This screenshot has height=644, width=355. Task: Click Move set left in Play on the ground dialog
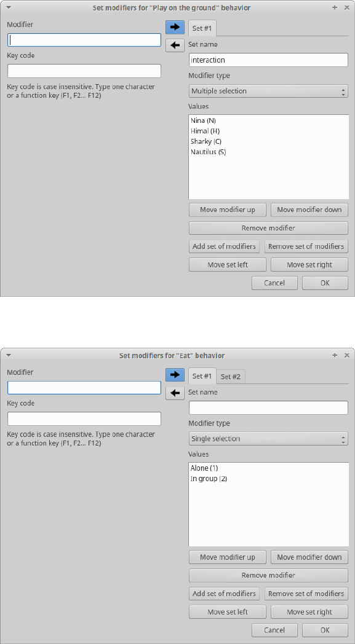click(228, 265)
